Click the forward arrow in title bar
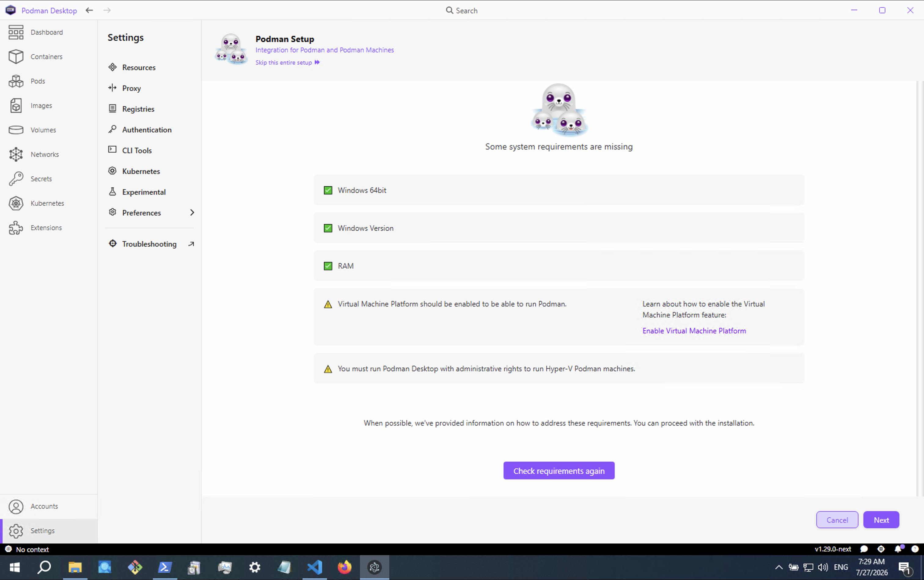The image size is (924, 580). (107, 10)
